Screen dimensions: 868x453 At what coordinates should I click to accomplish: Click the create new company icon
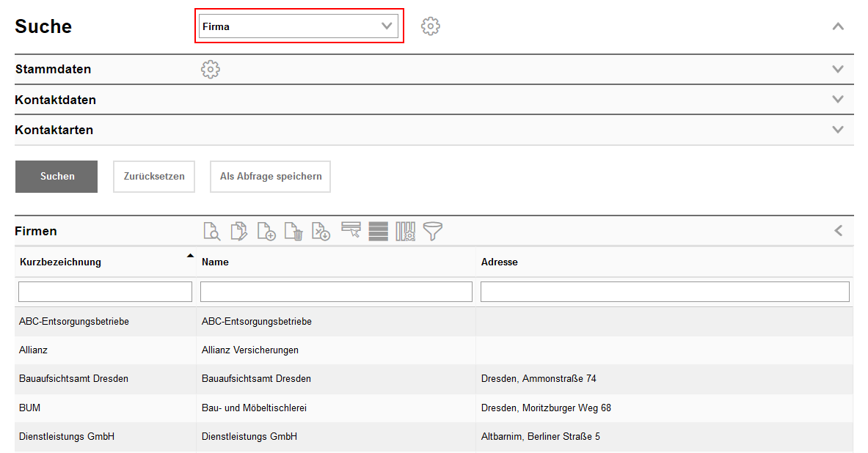point(266,231)
